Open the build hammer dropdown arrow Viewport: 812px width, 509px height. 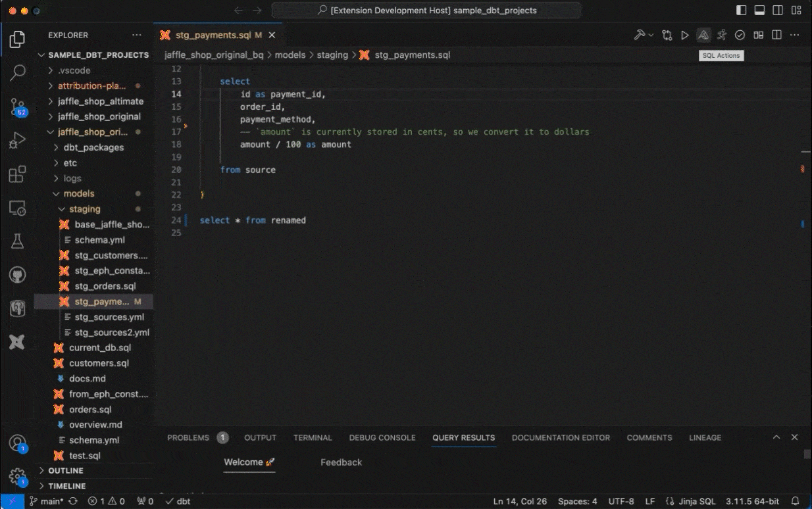coord(651,35)
